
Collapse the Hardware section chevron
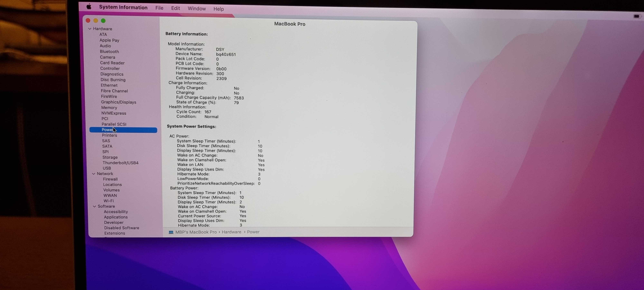point(90,29)
